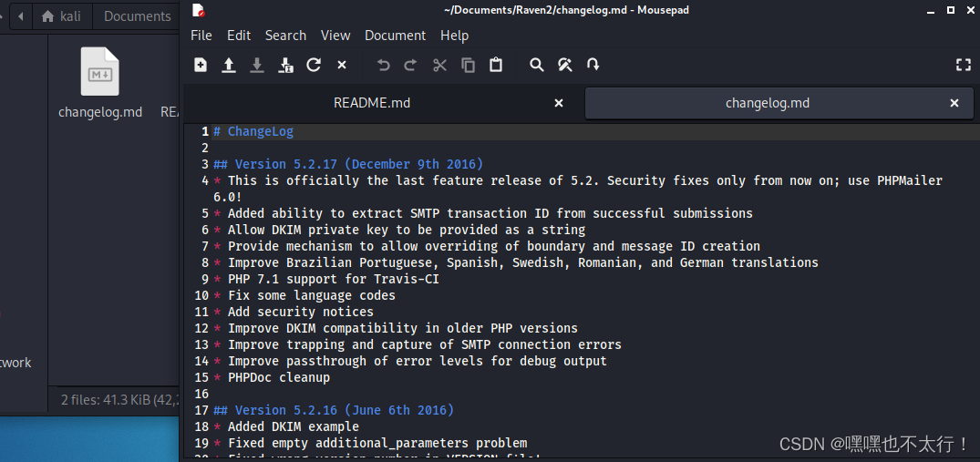Click the file manager back arrow button
Viewport: 980px width, 462px height.
pos(21,16)
